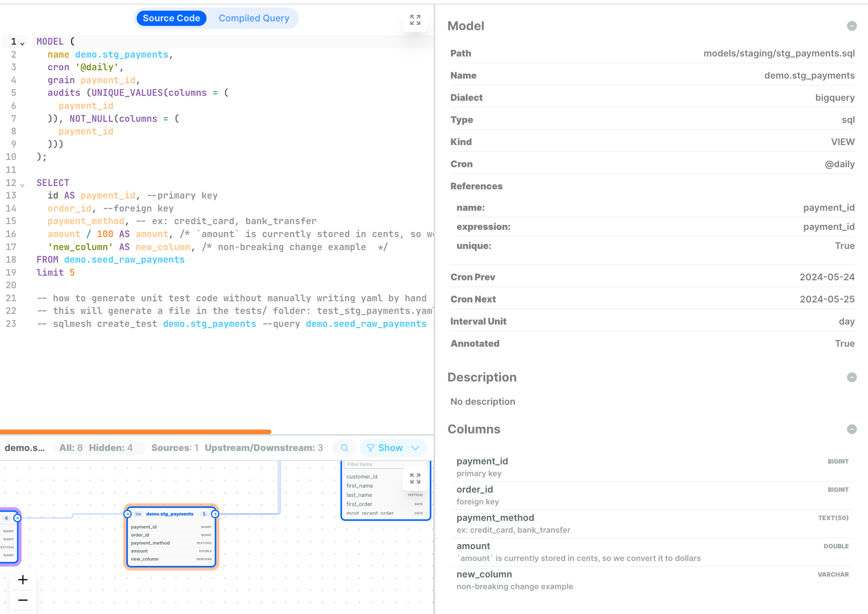Click the demo.s... model name label
This screenshot has height=614, width=868.
(25, 448)
